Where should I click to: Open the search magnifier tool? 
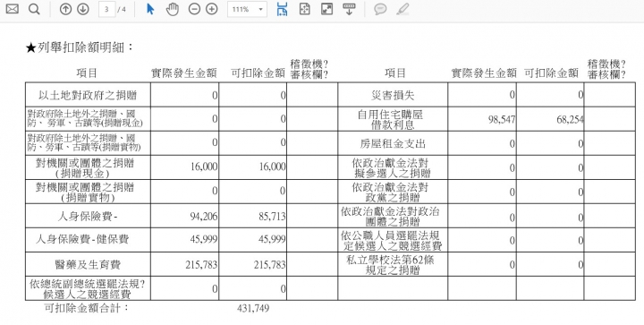[x=35, y=9]
